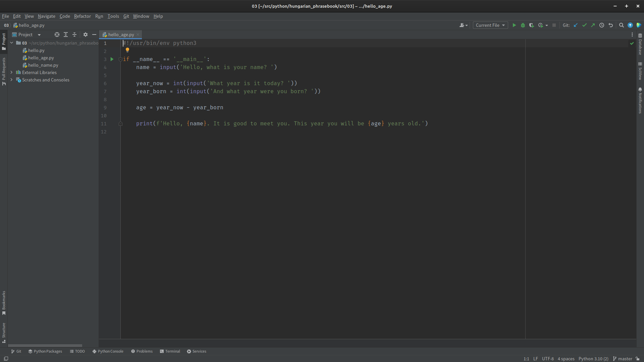Open the Python Console tool window

[108, 351]
